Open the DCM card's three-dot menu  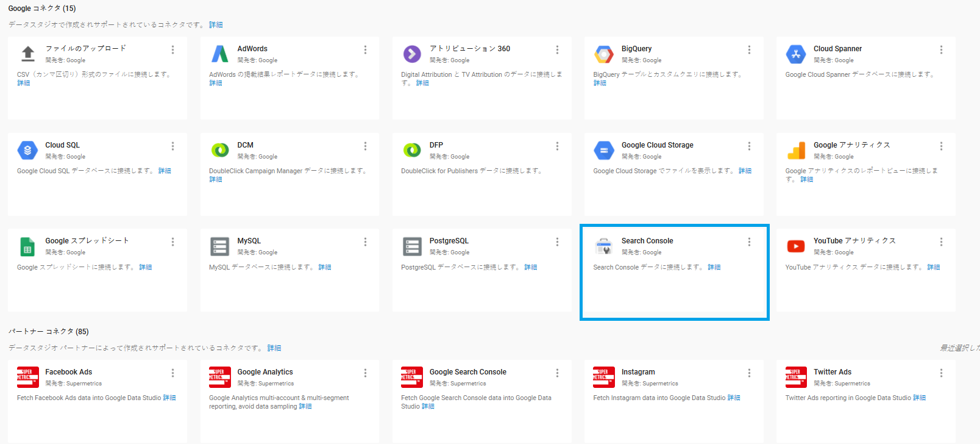365,146
